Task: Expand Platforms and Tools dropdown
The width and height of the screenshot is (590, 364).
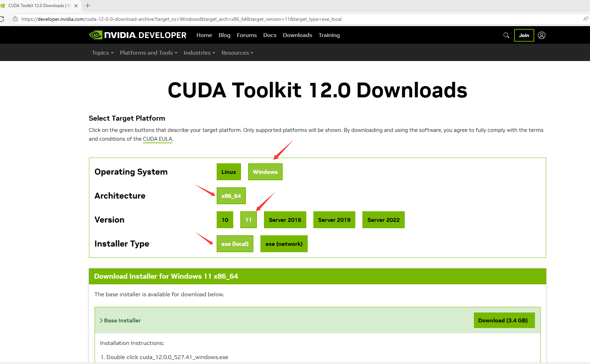Action: [149, 53]
